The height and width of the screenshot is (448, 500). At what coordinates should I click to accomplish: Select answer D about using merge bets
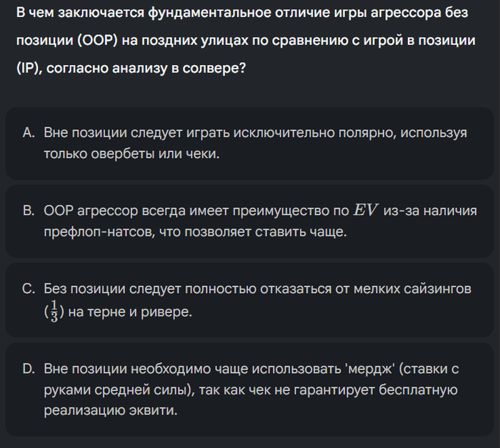[250, 389]
